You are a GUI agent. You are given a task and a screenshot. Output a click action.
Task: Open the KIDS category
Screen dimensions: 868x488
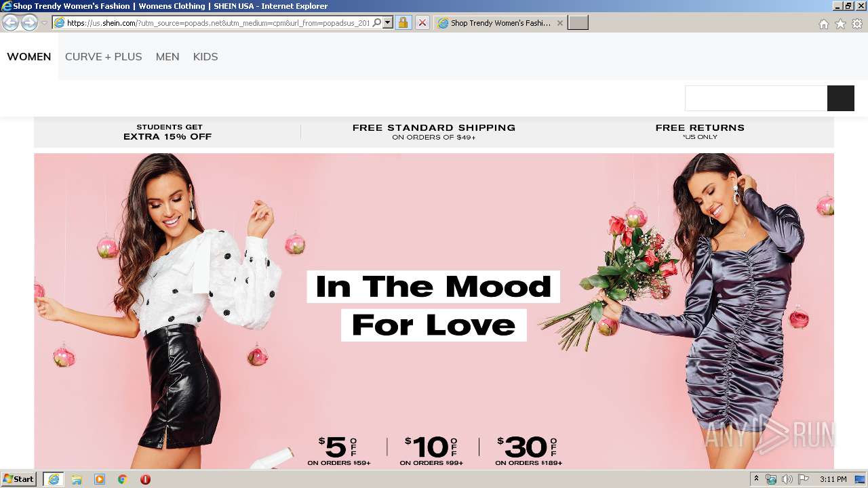205,57
